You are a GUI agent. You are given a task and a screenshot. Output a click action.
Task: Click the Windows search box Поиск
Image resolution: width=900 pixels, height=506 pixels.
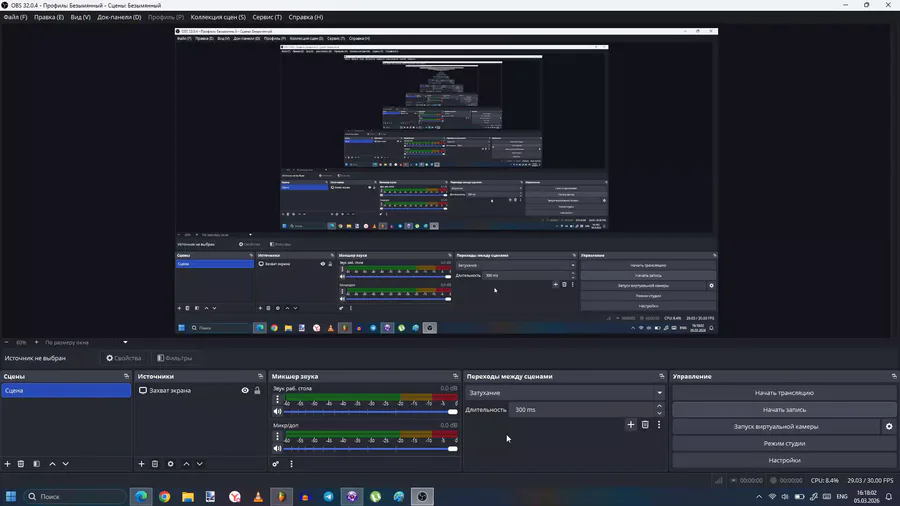75,496
